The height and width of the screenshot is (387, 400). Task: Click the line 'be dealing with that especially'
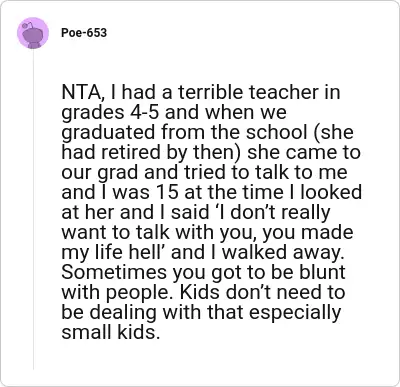tap(201, 312)
